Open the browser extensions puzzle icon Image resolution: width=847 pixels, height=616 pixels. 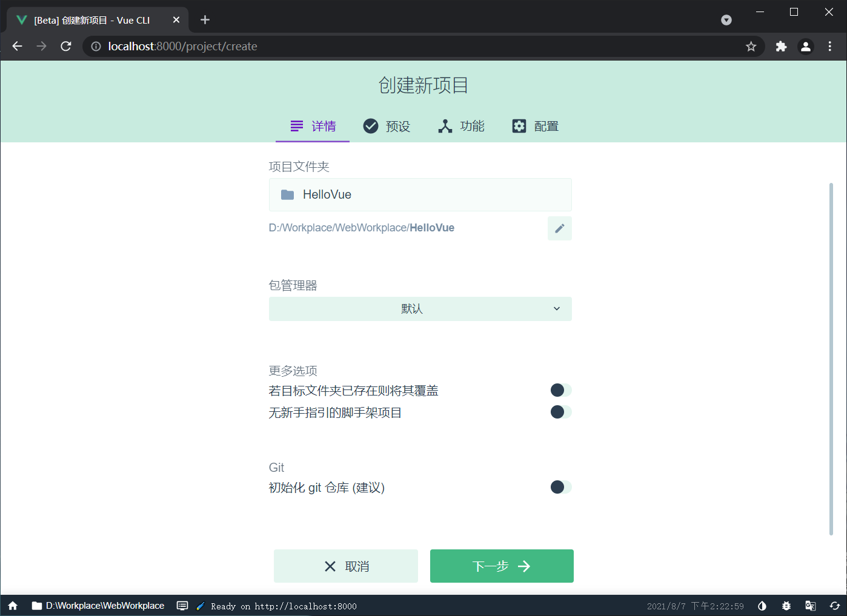[x=781, y=47]
